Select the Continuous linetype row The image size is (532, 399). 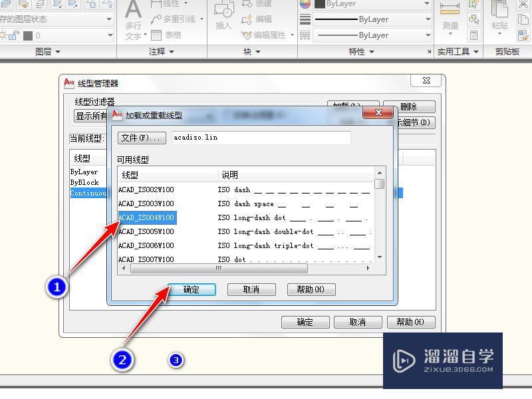(x=88, y=193)
